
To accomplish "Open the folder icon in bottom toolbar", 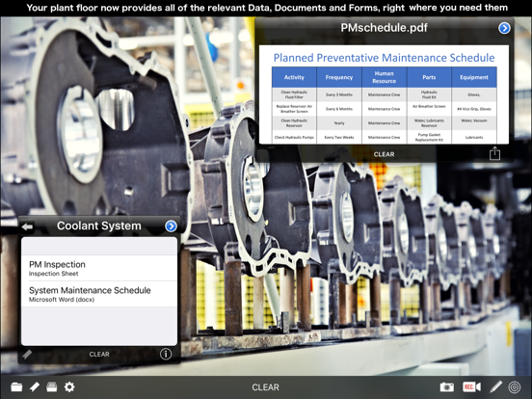I will [x=16, y=386].
